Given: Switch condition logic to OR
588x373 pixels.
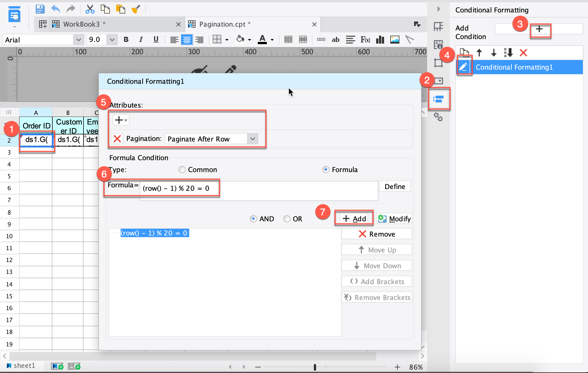Looking at the screenshot, I should [287, 218].
